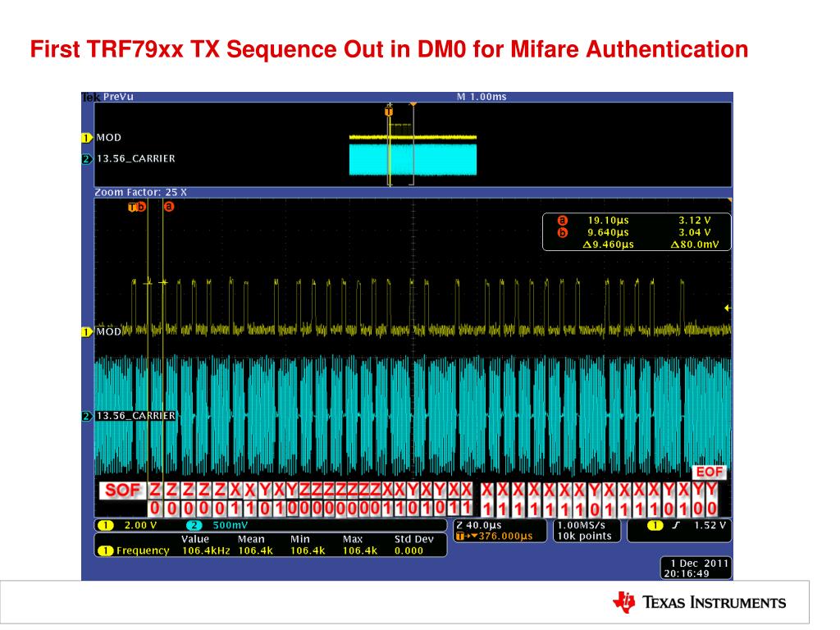Click the cursor b 9.640µs readout
The height and width of the screenshot is (630, 840).
point(608,232)
